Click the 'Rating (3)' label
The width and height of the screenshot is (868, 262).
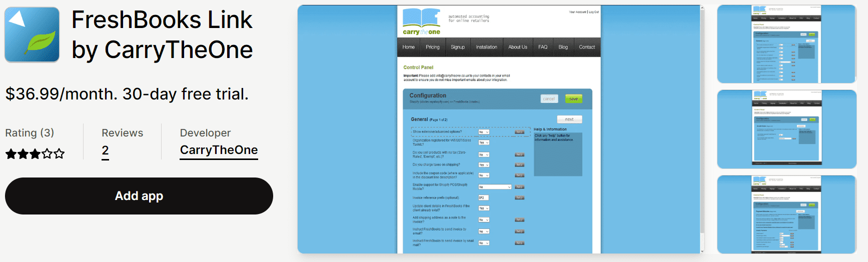coord(30,133)
